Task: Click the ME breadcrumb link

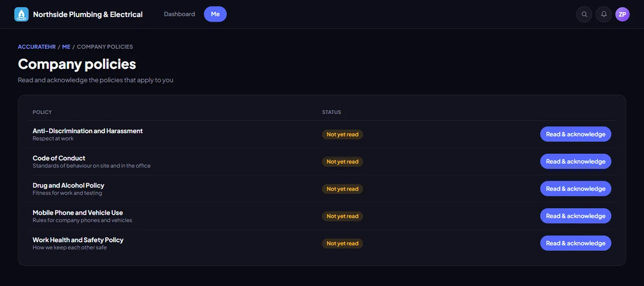Action: point(66,47)
